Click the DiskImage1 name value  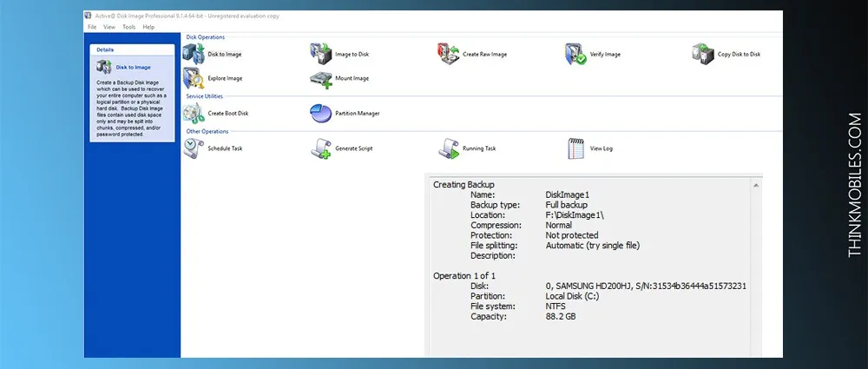pos(568,195)
